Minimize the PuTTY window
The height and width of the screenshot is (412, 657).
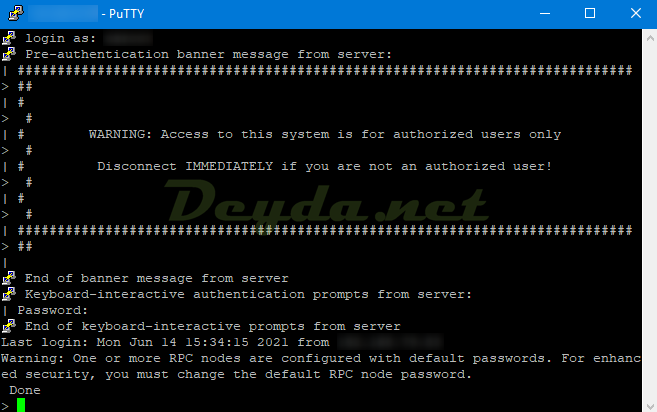tap(543, 13)
